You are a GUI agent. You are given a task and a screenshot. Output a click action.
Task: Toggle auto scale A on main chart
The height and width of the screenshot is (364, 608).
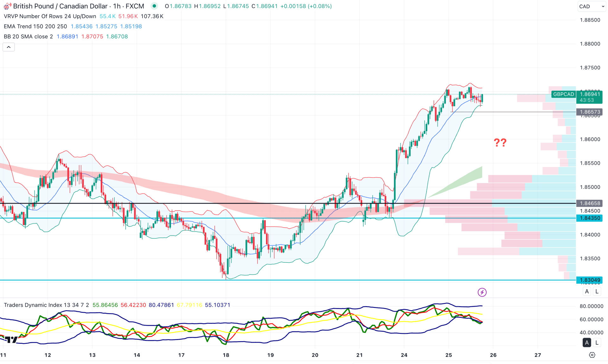click(587, 292)
